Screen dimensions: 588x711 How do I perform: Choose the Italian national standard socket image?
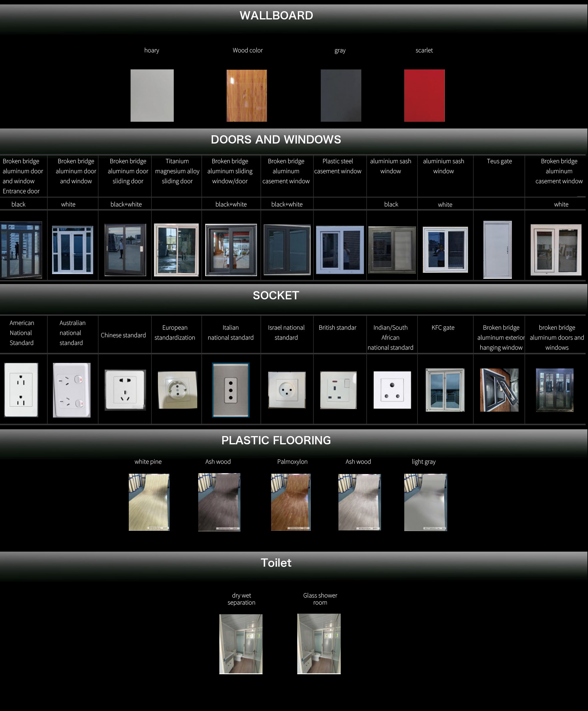230,390
